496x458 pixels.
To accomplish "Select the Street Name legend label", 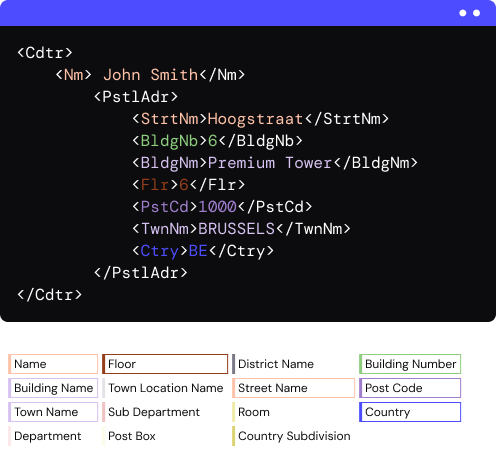I will pyautogui.click(x=293, y=388).
